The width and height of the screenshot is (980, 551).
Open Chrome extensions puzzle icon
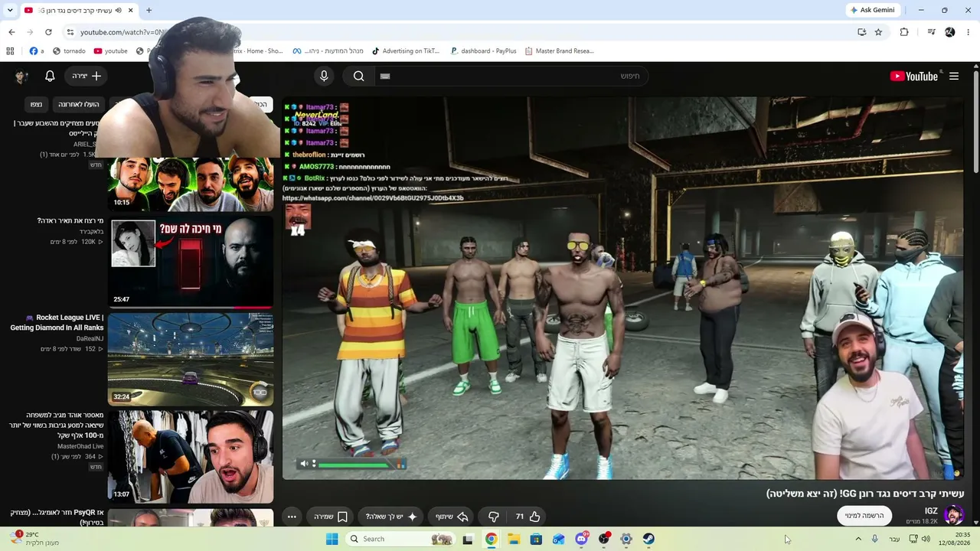click(904, 32)
